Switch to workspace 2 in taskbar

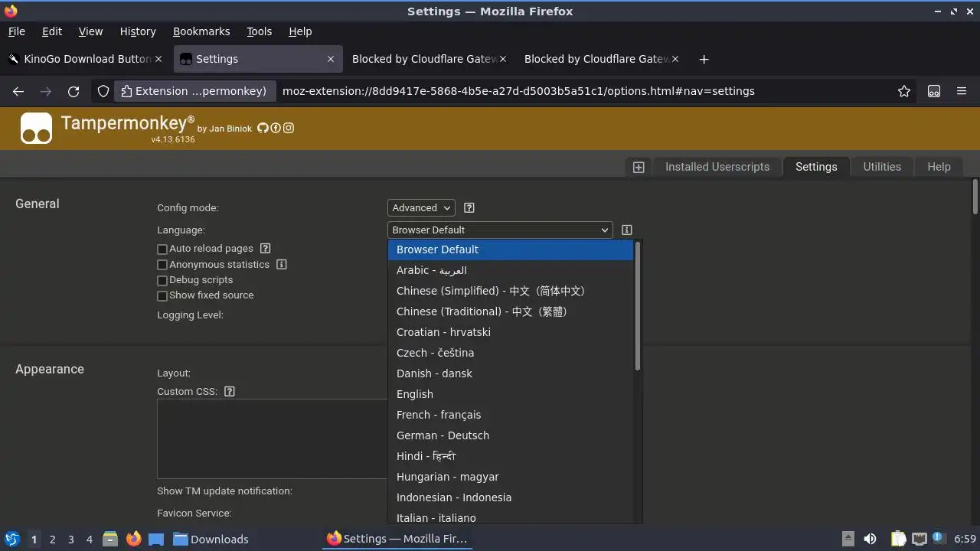pos(52,540)
